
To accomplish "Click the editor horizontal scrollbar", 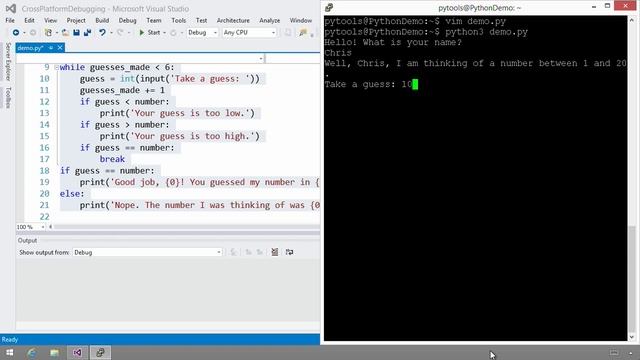I will (187, 227).
